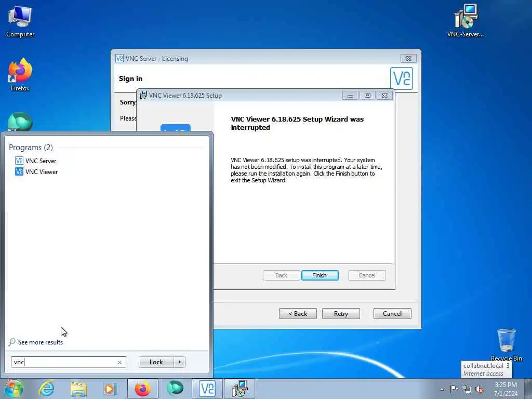This screenshot has width=532, height=399.
Task: Click the 'Programs (2)' results header
Action: (x=31, y=147)
